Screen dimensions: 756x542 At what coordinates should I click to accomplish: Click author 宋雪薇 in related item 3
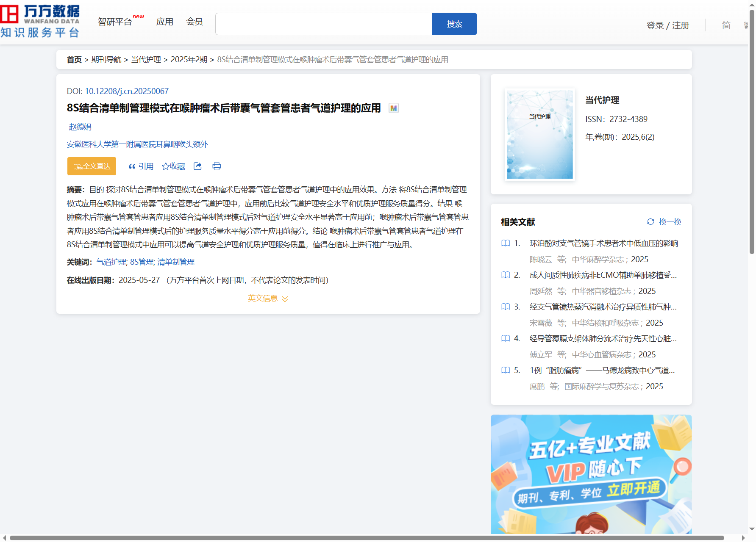pyautogui.click(x=541, y=323)
